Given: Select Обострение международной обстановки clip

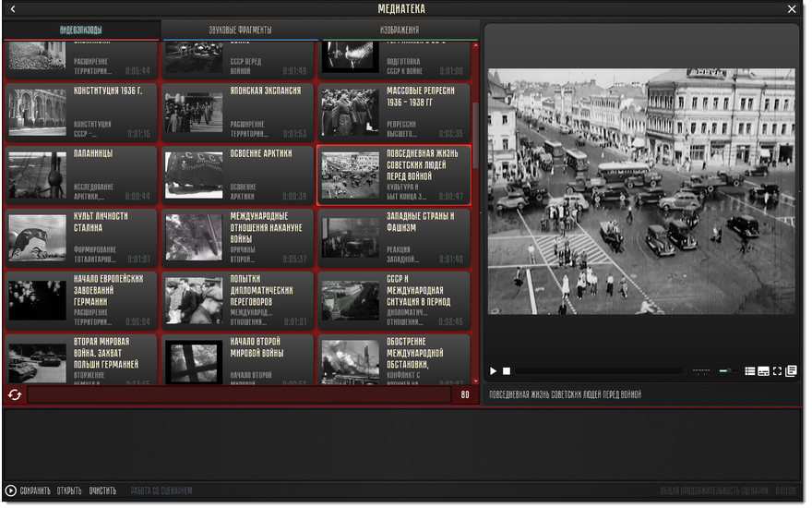Looking at the screenshot, I should click(394, 359).
